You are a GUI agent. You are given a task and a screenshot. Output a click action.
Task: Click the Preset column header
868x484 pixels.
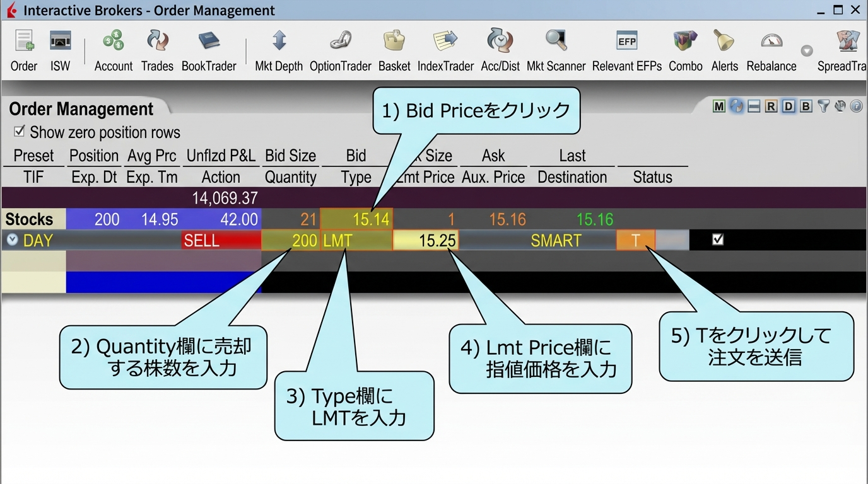coord(33,156)
